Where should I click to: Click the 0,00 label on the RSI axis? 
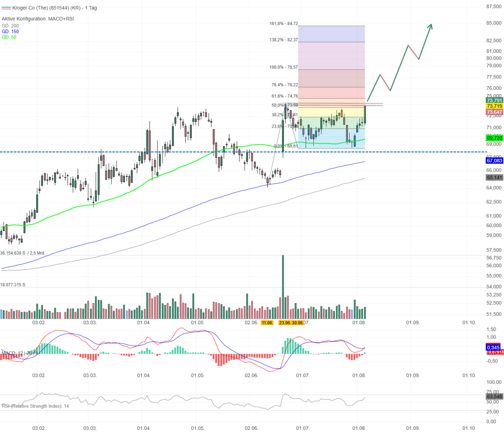click(x=491, y=422)
